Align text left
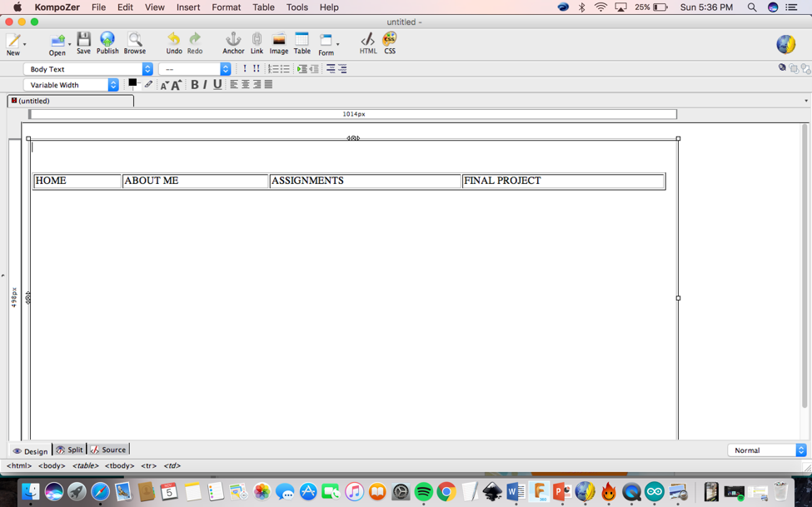The image size is (812, 507). [x=234, y=84]
